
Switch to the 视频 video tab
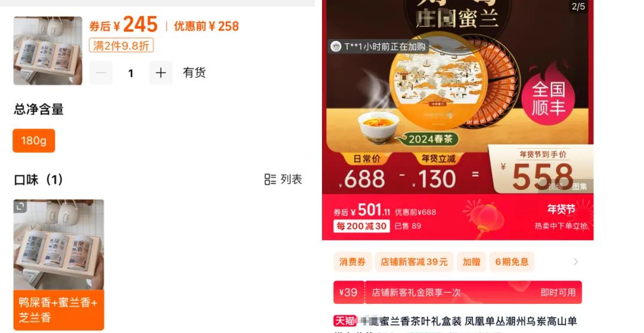pyautogui.click(x=556, y=186)
